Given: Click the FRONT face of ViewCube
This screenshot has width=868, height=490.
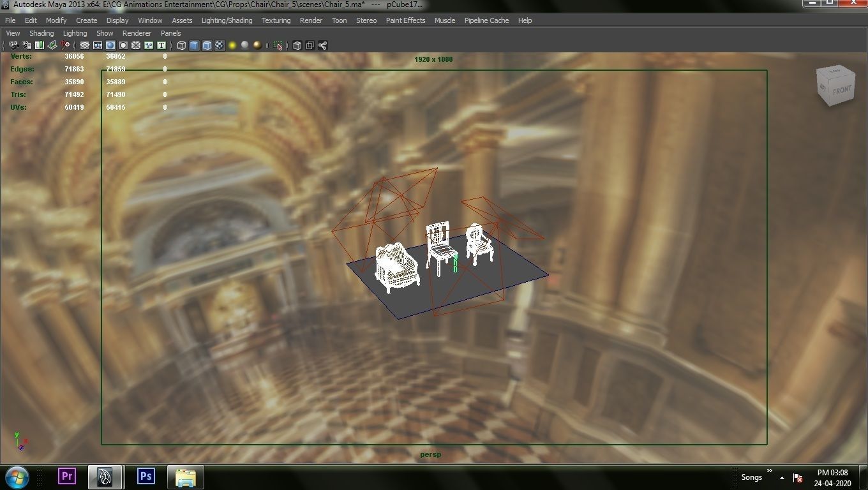Looking at the screenshot, I should [x=842, y=90].
